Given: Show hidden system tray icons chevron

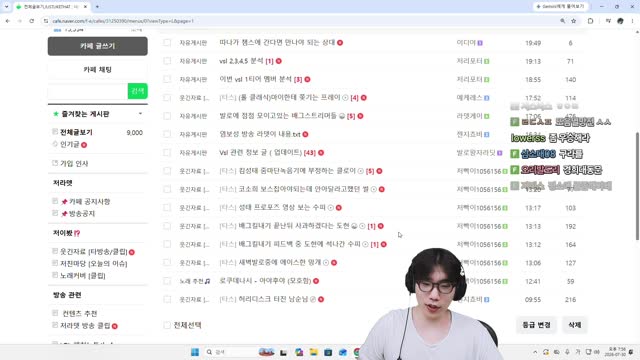Looking at the screenshot, I should pyautogui.click(x=535, y=352).
